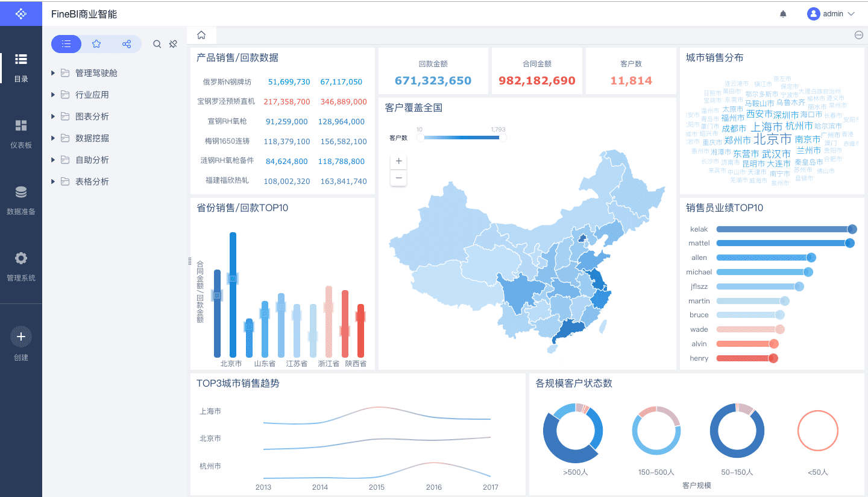
Task: Click the 陕西省 bar axis label
Action: [356, 364]
